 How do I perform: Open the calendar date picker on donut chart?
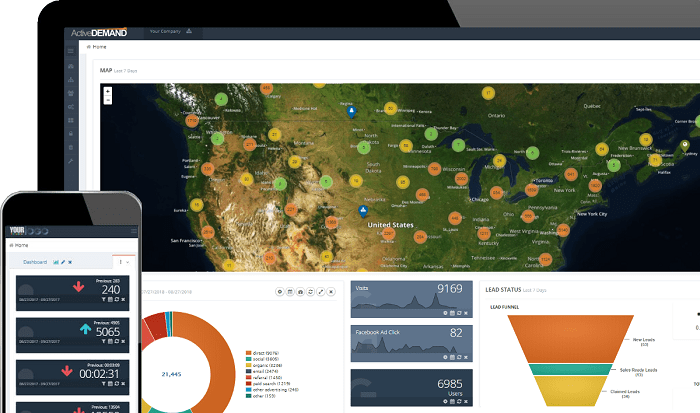291,290
